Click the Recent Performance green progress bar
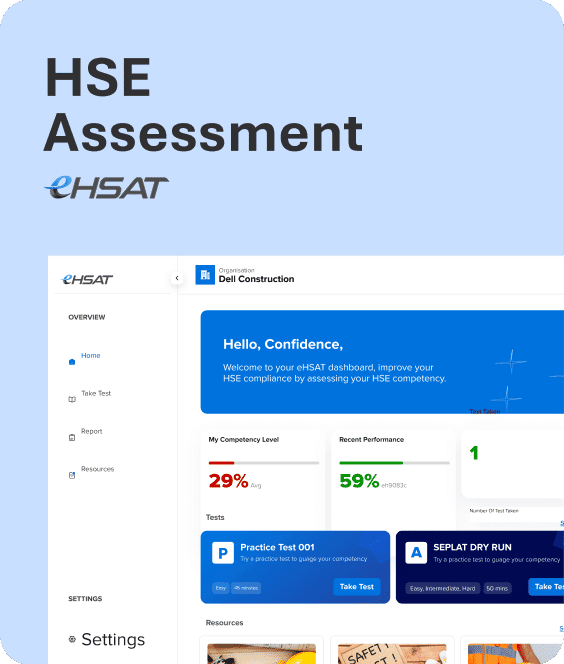Screen dimensions: 564x664 (371, 463)
